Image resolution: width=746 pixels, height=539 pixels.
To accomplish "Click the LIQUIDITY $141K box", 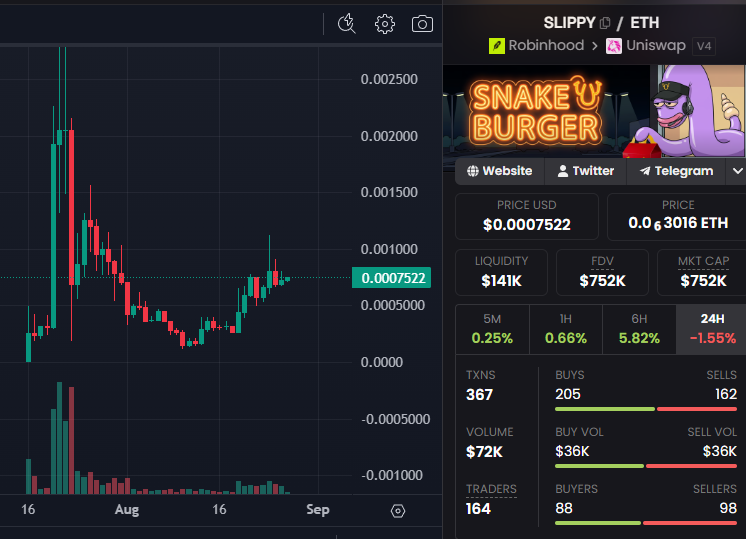I will coord(501,273).
